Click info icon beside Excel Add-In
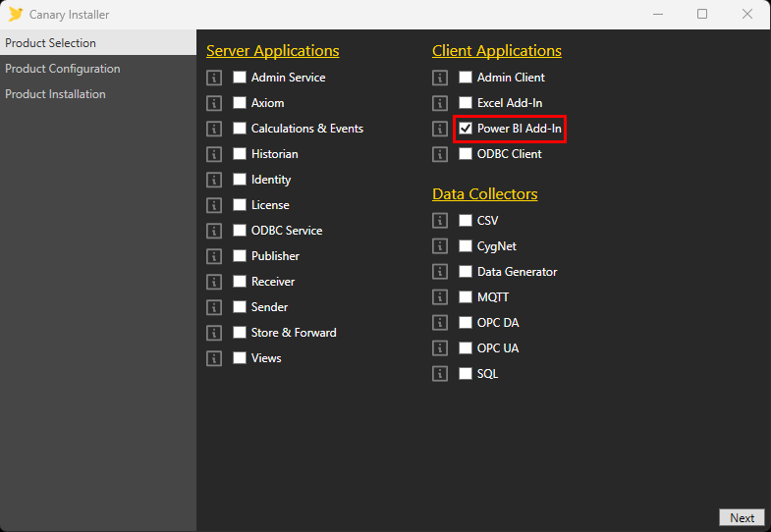 (440, 103)
